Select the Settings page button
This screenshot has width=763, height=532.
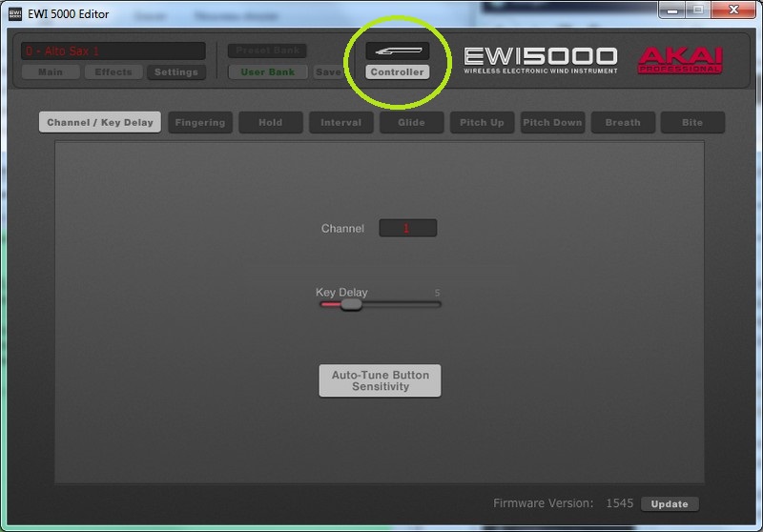175,72
